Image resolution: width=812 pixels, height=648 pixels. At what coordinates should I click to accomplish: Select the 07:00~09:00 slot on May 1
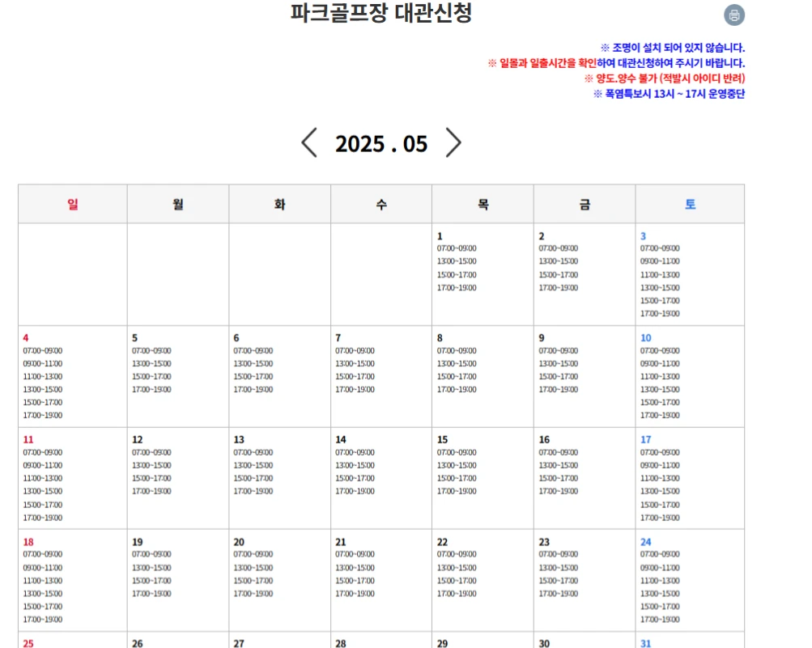click(x=457, y=248)
